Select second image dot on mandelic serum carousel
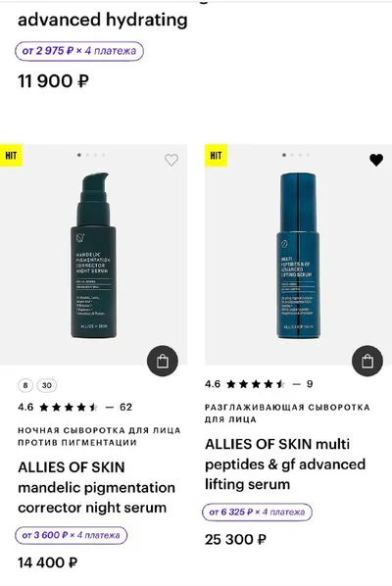The width and height of the screenshot is (392, 586). click(x=87, y=155)
